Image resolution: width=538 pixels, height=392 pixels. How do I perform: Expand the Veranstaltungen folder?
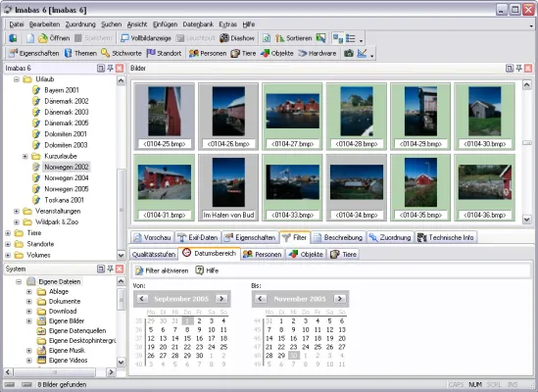tap(16, 211)
